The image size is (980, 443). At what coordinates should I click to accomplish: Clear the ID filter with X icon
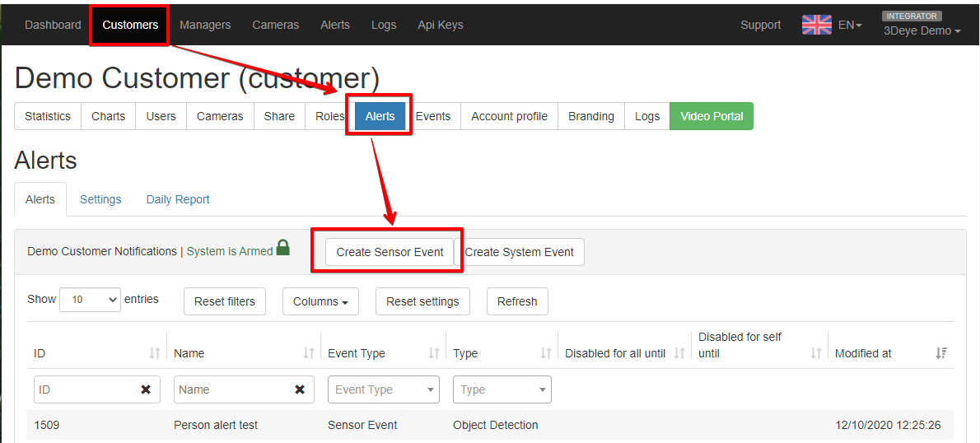click(146, 389)
